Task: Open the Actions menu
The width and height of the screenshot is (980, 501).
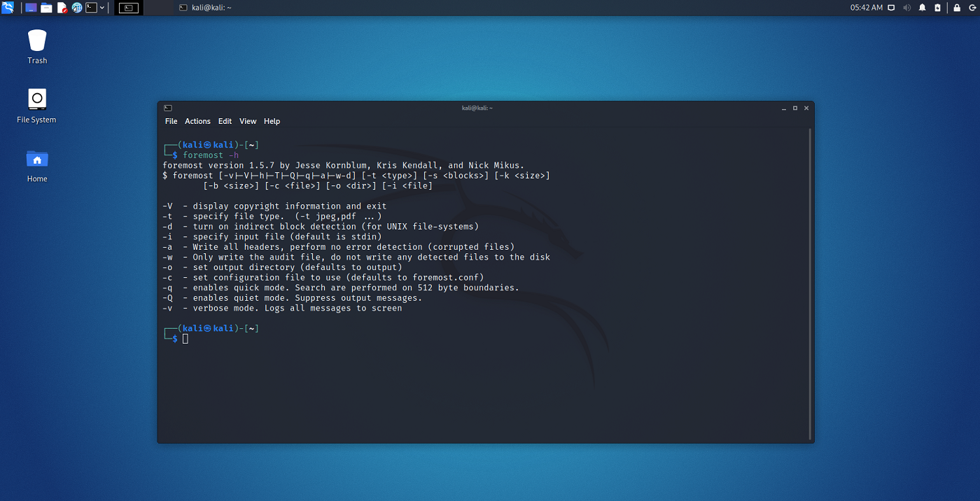Action: (197, 121)
